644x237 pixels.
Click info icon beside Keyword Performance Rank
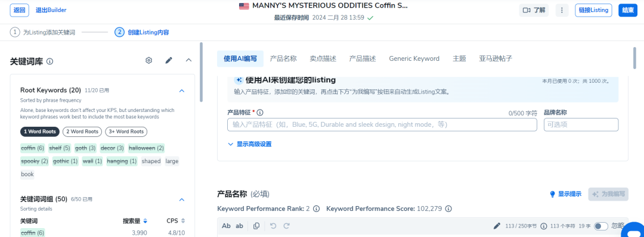click(316, 208)
